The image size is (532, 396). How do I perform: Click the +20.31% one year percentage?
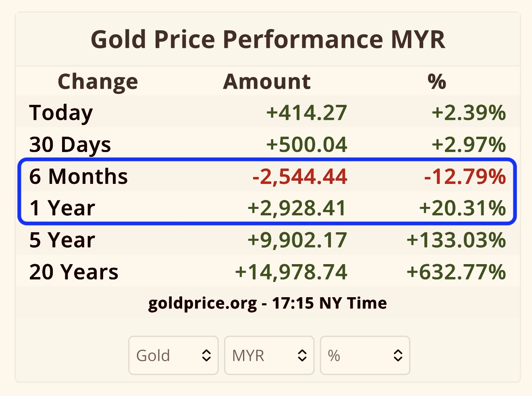[x=462, y=208]
